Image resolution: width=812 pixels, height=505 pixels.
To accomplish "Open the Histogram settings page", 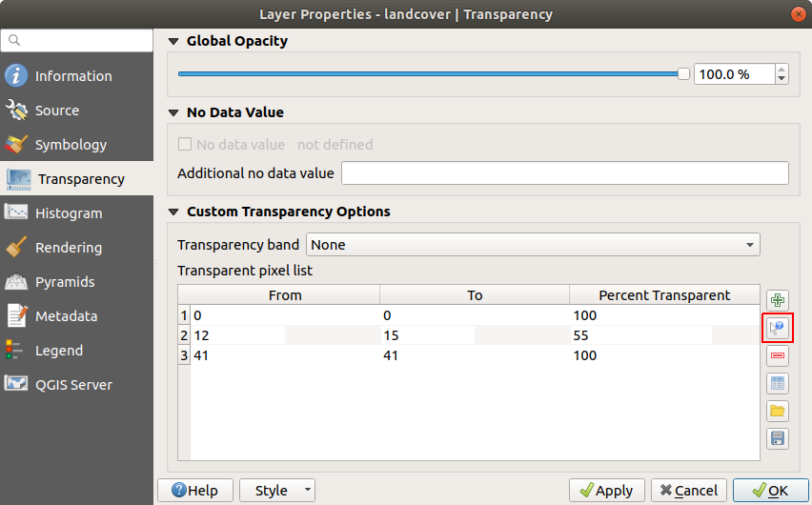I will tap(69, 213).
